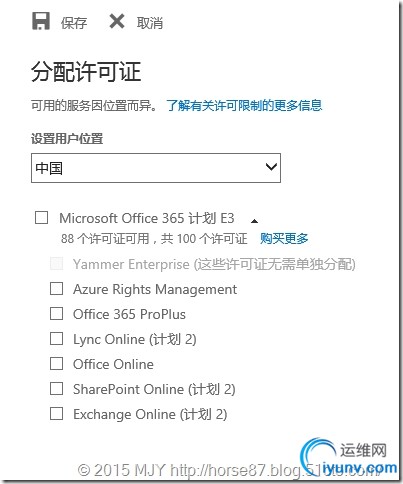Click the disabled Yammer Enterprise checkbox
Screen dimensions: 403x484
point(56,263)
